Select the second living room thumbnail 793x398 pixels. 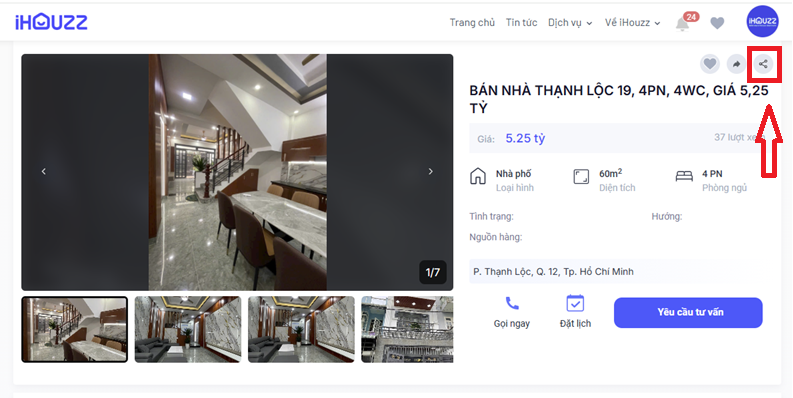(x=301, y=330)
